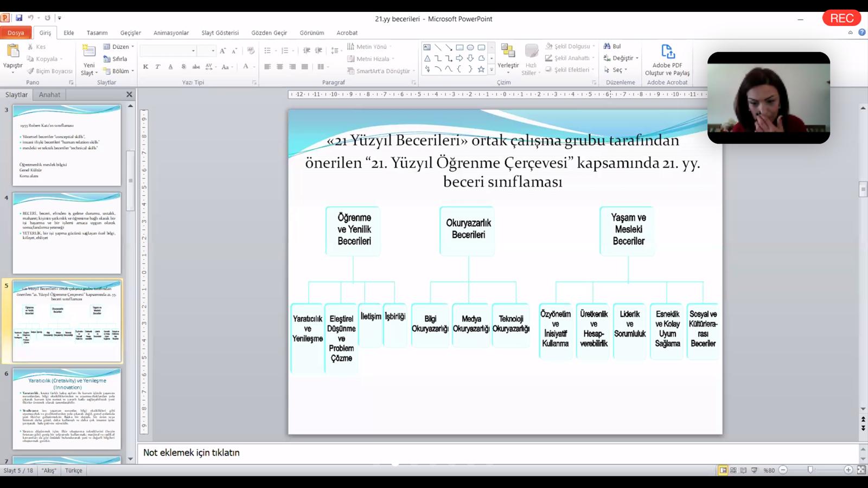Screen dimensions: 868x488
Task: Click Sıfırla to reset the slide
Action: coord(116,59)
